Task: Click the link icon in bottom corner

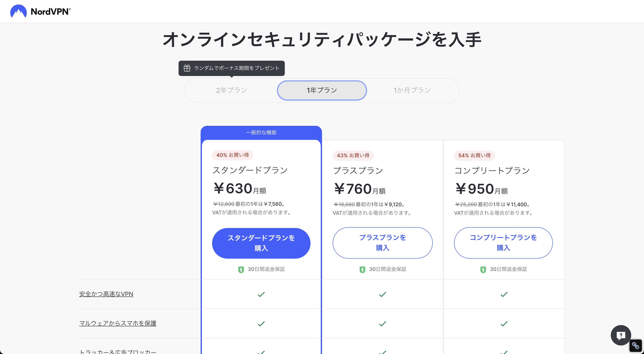Action: 635,345
